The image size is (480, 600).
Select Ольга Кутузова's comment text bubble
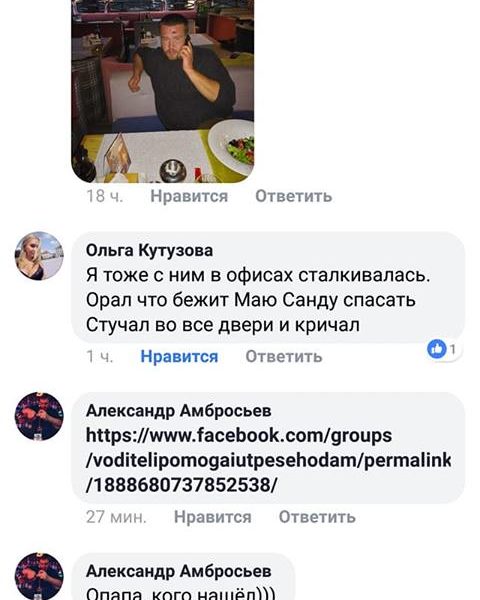click(268, 287)
